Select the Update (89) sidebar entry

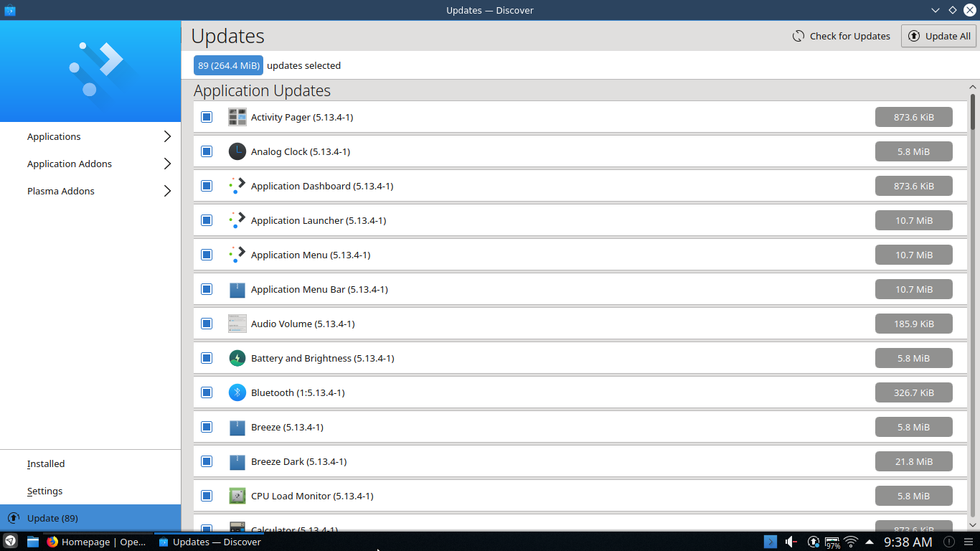pos(90,518)
